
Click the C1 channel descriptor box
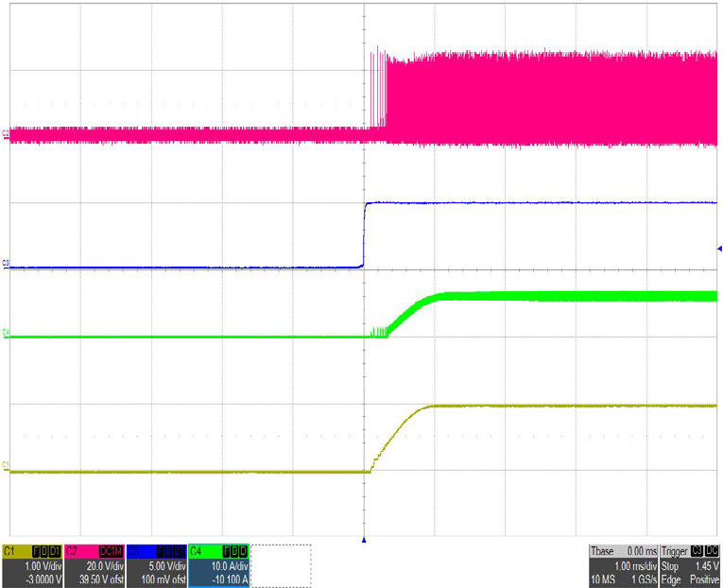(x=32, y=564)
